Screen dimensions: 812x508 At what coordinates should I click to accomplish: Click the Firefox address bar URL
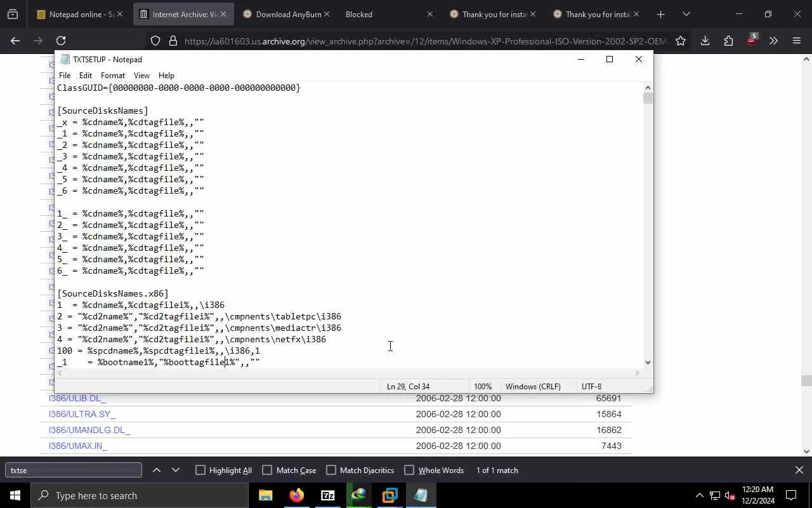[425, 41]
